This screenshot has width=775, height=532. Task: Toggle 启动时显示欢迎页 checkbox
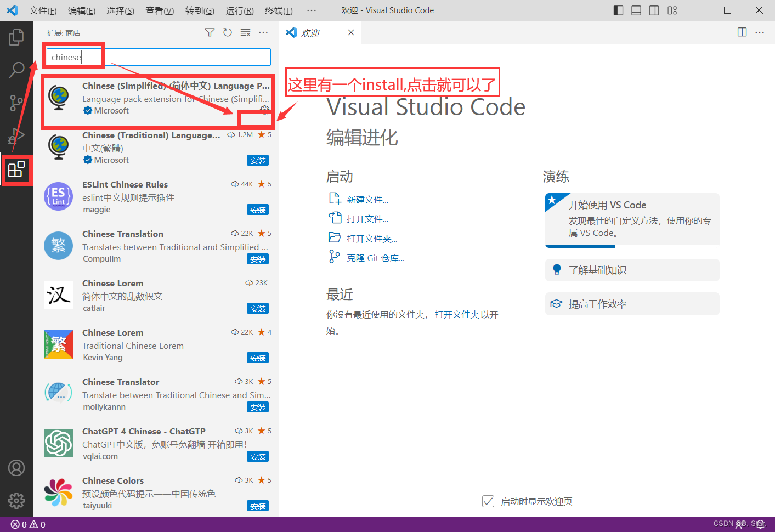click(488, 501)
